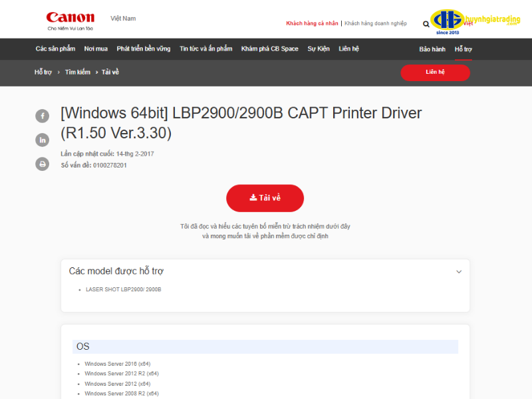Image resolution: width=532 pixels, height=399 pixels.
Task: Open the search magnifier icon
Action: tap(426, 24)
